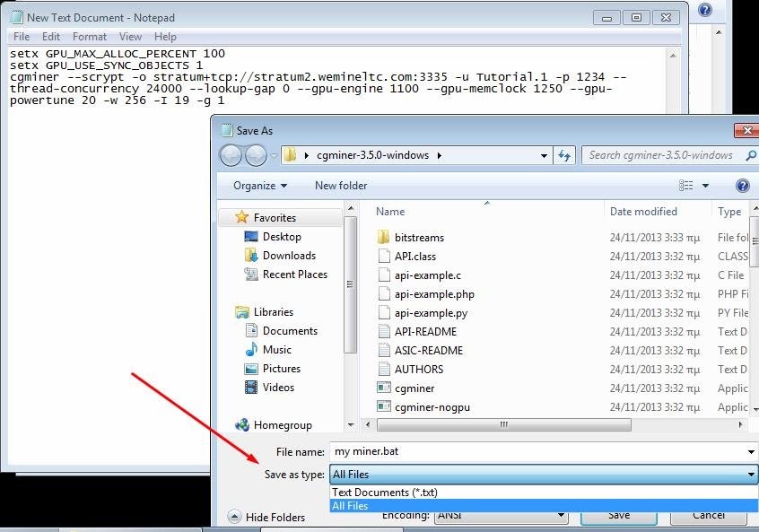759x532 pixels.
Task: Click Hide Folders button
Action: tap(266, 518)
